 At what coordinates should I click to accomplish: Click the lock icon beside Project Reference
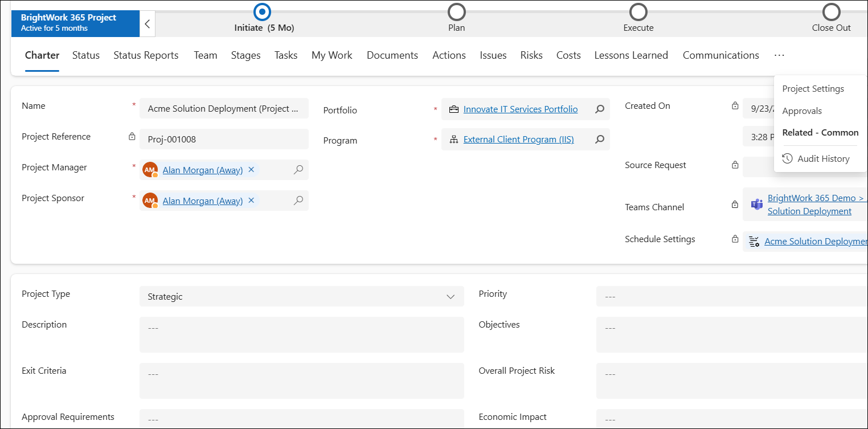pos(132,137)
